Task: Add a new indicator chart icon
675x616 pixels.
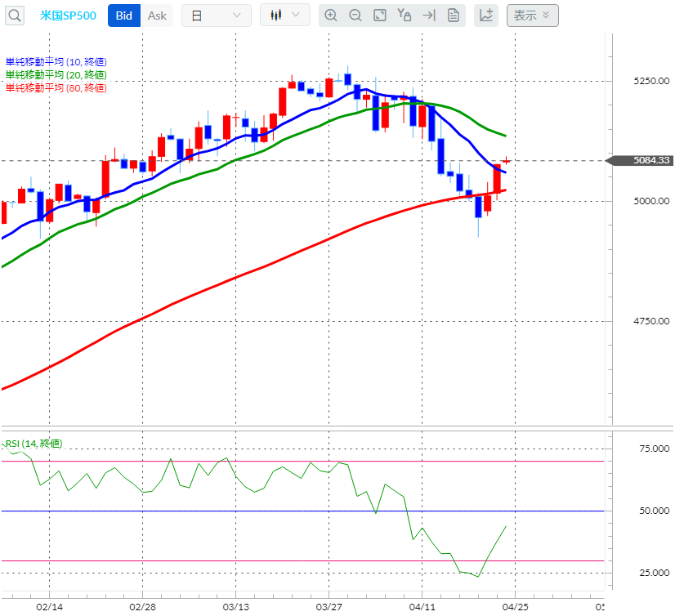Action: pos(485,15)
